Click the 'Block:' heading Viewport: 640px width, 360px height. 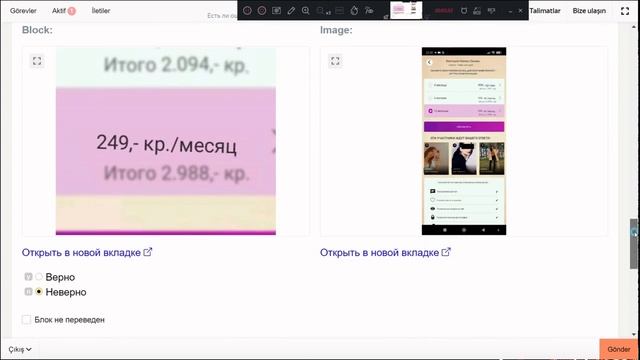click(37, 30)
